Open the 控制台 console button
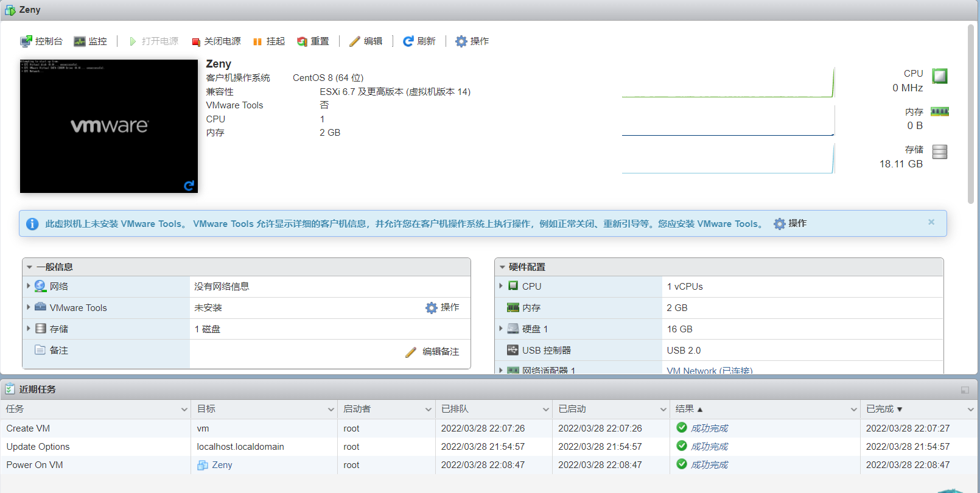 pos(41,41)
